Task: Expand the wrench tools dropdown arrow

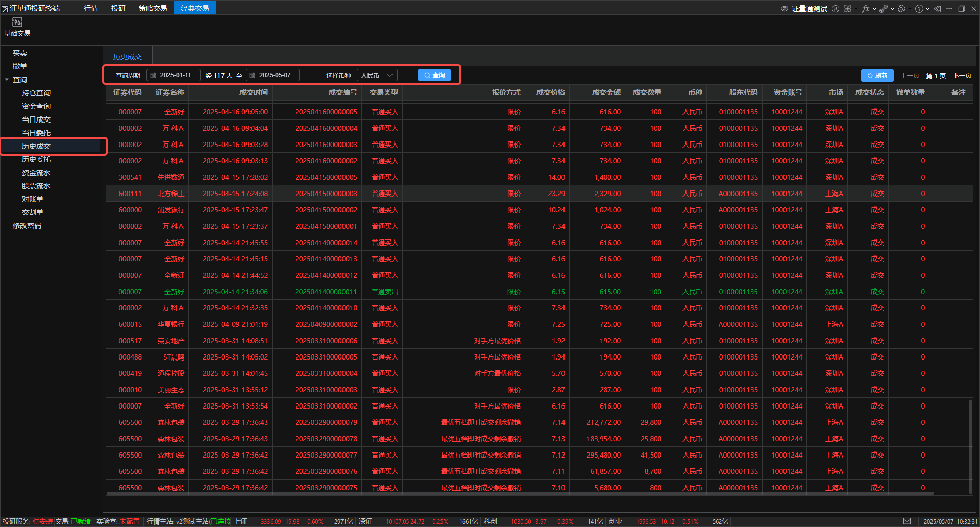Action: pyautogui.click(x=892, y=9)
